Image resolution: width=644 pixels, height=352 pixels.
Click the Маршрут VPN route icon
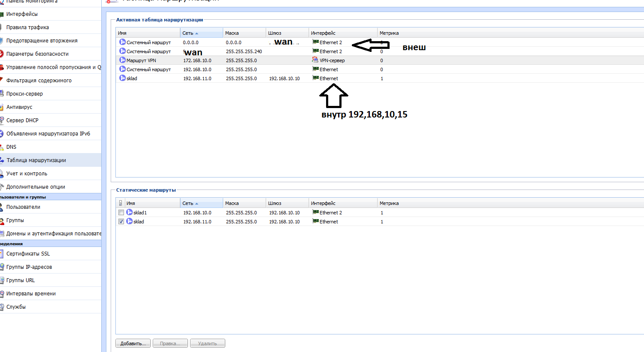pyautogui.click(x=122, y=60)
